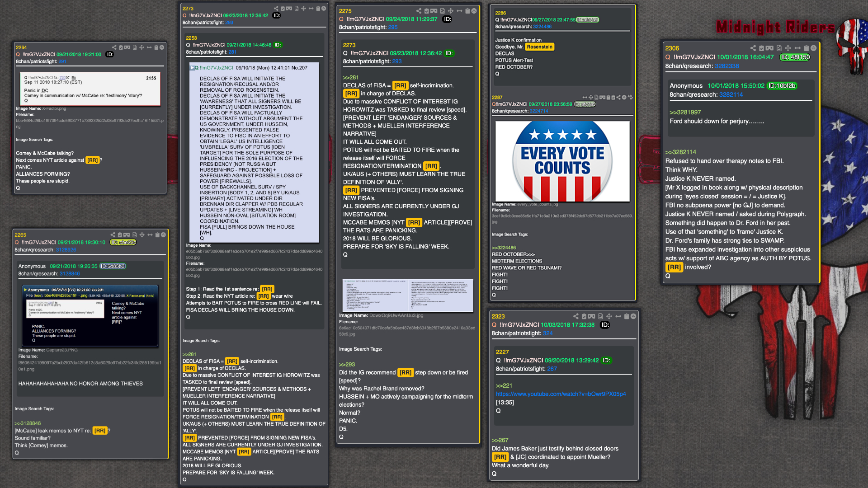This screenshot has width=868, height=488.
Task: Click the horizontal arrows icon on post 2306
Action: coord(797,48)
